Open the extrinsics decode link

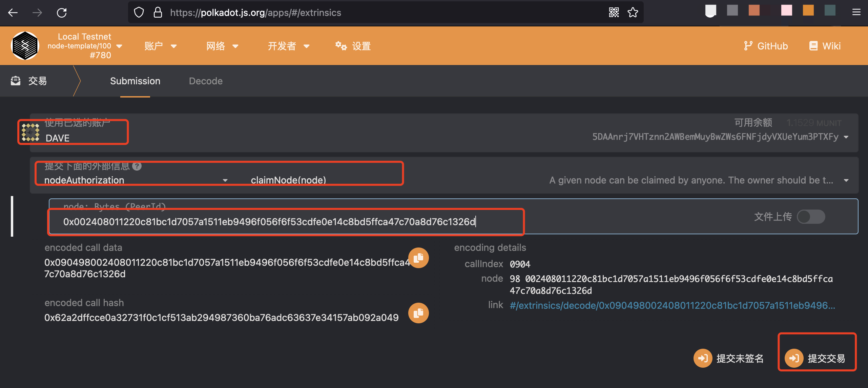click(x=672, y=305)
